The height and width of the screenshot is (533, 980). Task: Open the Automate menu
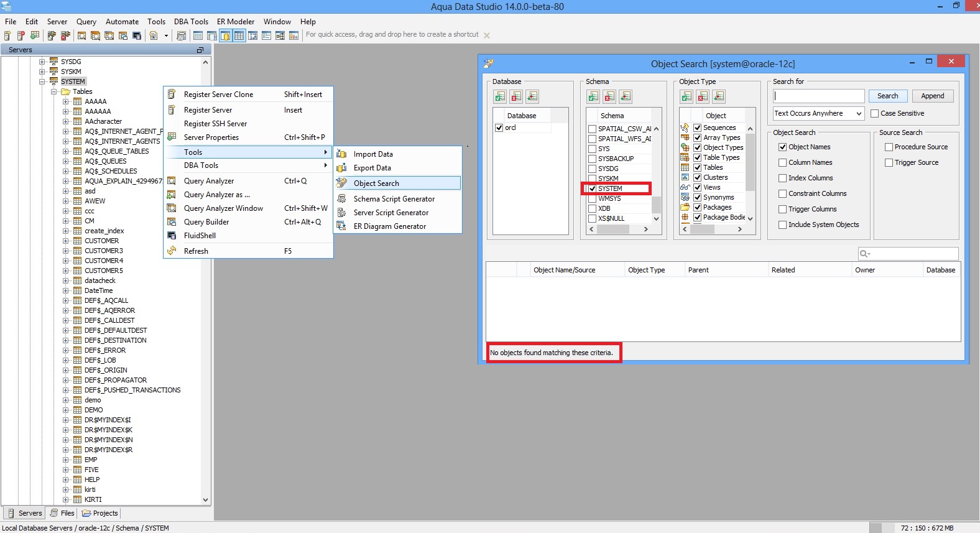click(122, 21)
